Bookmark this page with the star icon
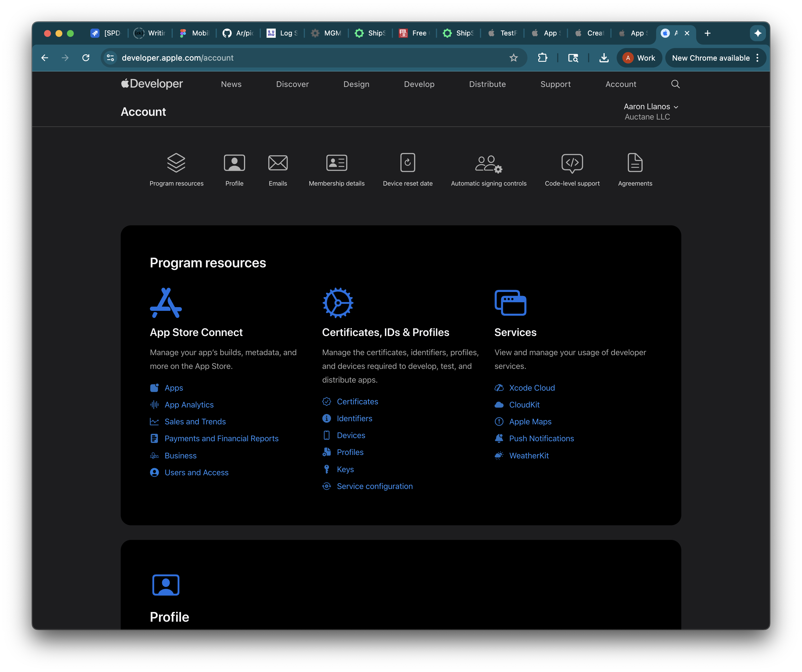Screen dimensions: 802x672 coord(513,58)
